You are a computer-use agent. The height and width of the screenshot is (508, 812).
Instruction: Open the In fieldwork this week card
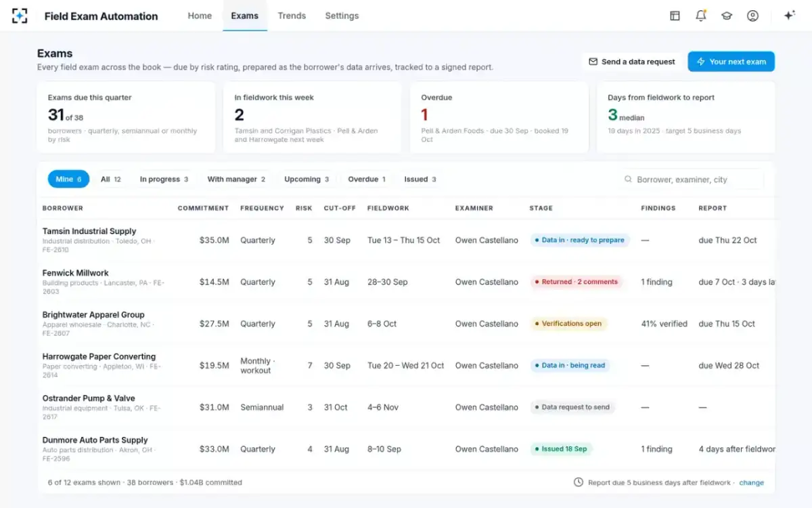point(313,117)
